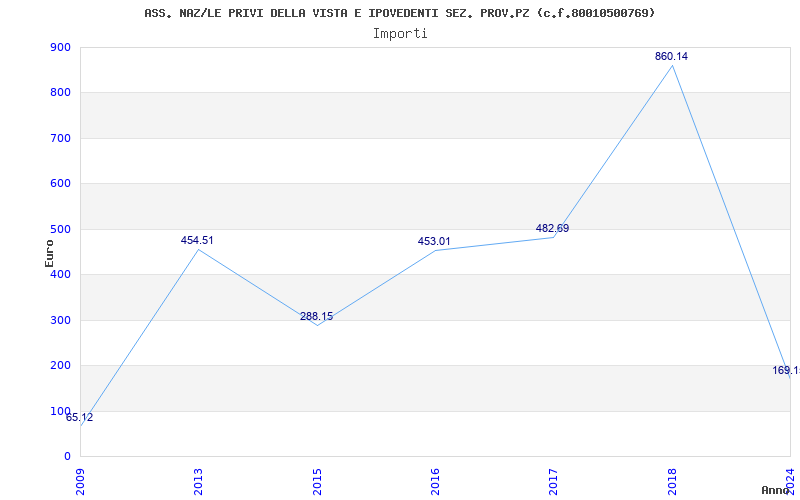Select the 453.01 data label
Screen dimensions: 800x500
[434, 241]
